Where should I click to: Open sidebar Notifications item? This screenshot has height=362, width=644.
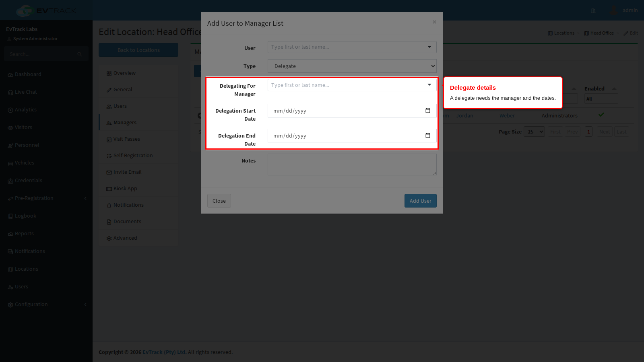coord(30,251)
